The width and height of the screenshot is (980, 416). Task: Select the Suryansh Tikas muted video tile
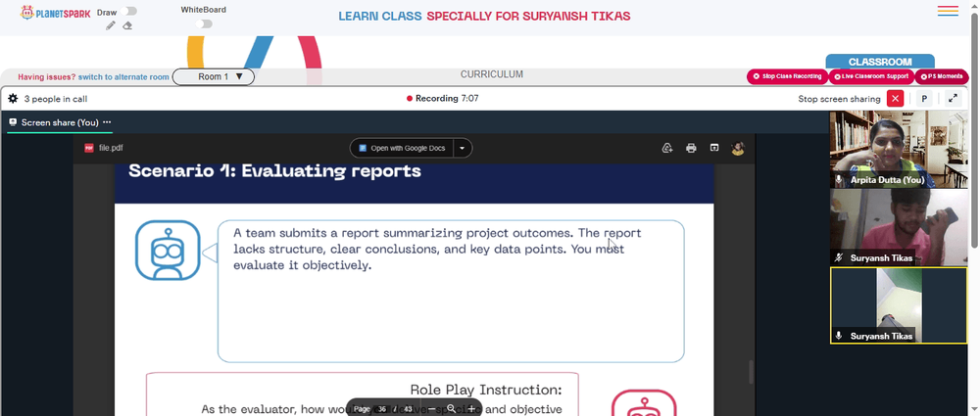click(x=898, y=227)
